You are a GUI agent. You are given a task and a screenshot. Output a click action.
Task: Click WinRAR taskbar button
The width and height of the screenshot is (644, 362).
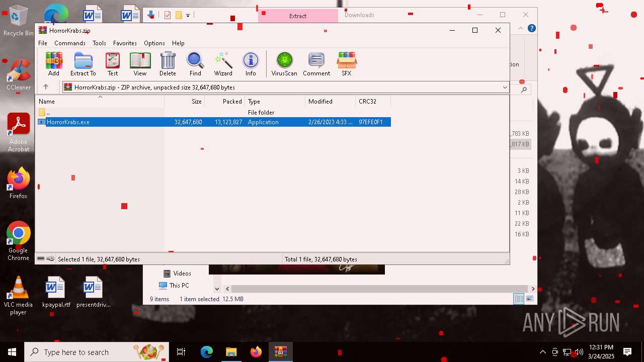coord(280,352)
